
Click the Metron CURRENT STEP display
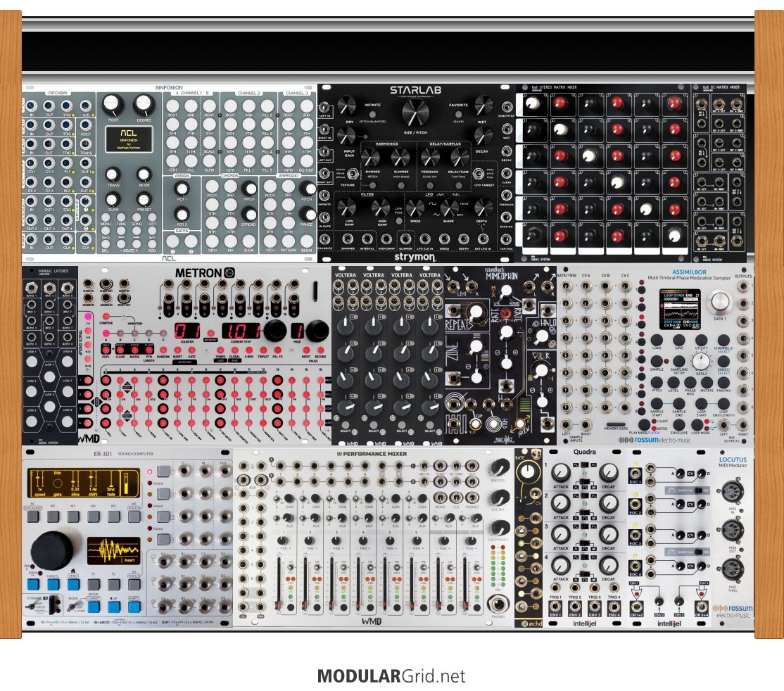pos(241,331)
